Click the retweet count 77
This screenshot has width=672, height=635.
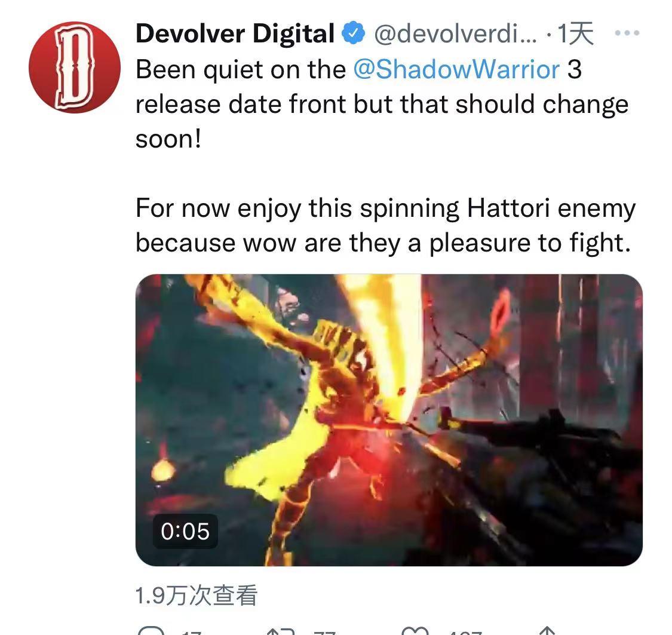click(x=324, y=632)
